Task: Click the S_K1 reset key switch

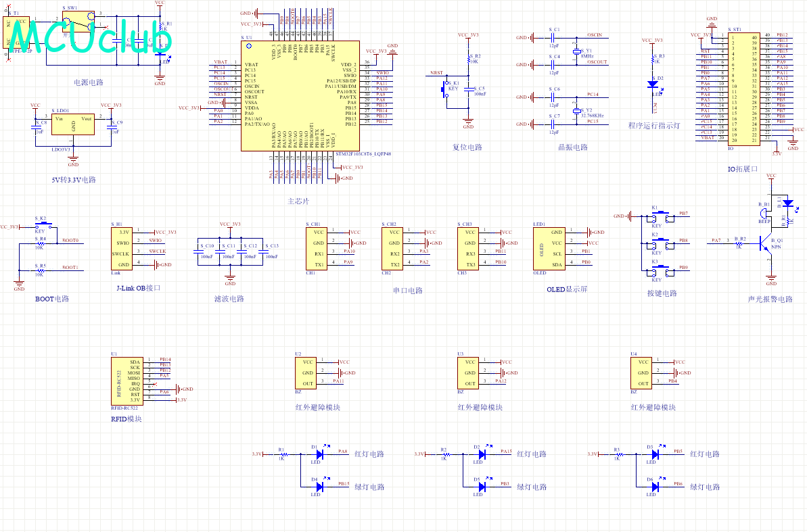Action: click(x=446, y=91)
